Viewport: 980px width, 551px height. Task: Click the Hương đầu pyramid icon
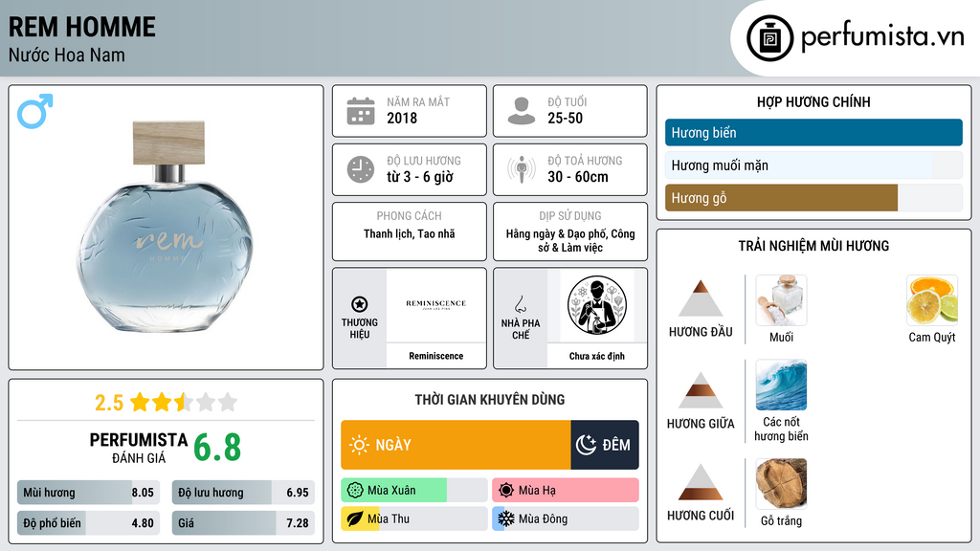(701, 298)
